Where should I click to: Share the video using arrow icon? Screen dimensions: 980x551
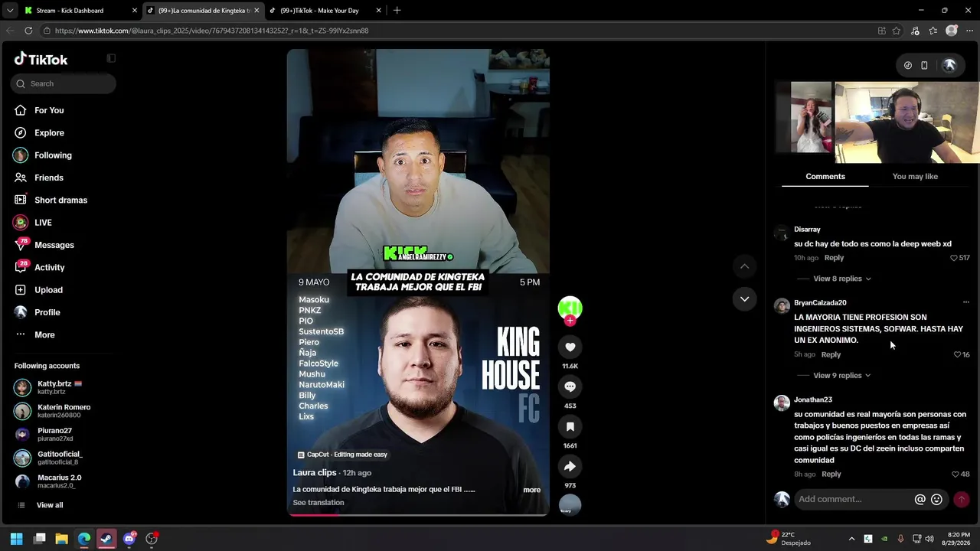[x=570, y=466]
